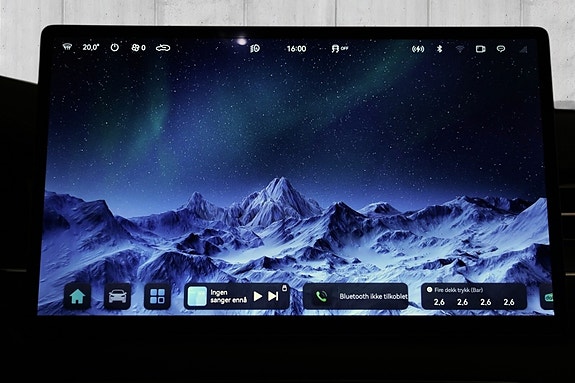This screenshot has height=383, width=575.
Task: Open the phone call icon
Action: 321,296
